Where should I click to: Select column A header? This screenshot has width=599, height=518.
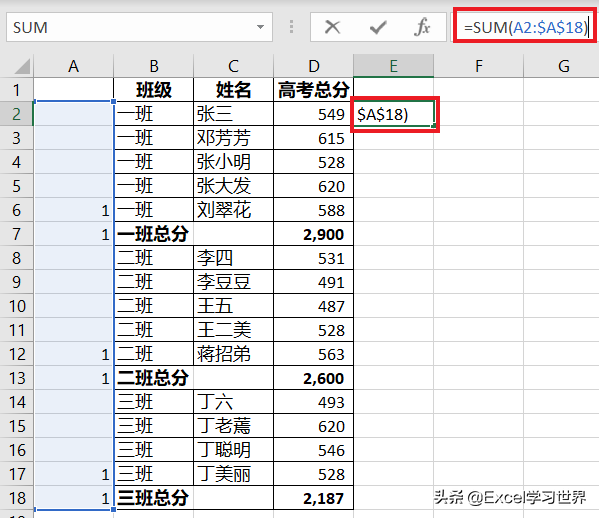(x=73, y=66)
